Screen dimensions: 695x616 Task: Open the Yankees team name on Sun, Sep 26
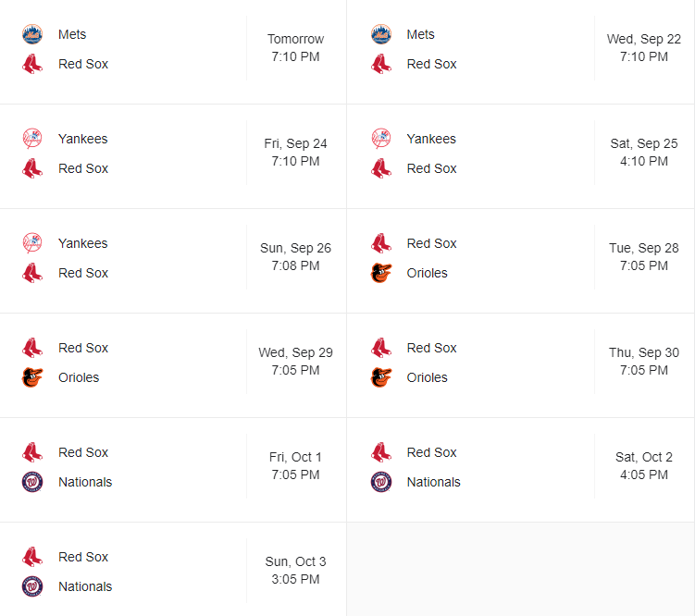coord(82,243)
